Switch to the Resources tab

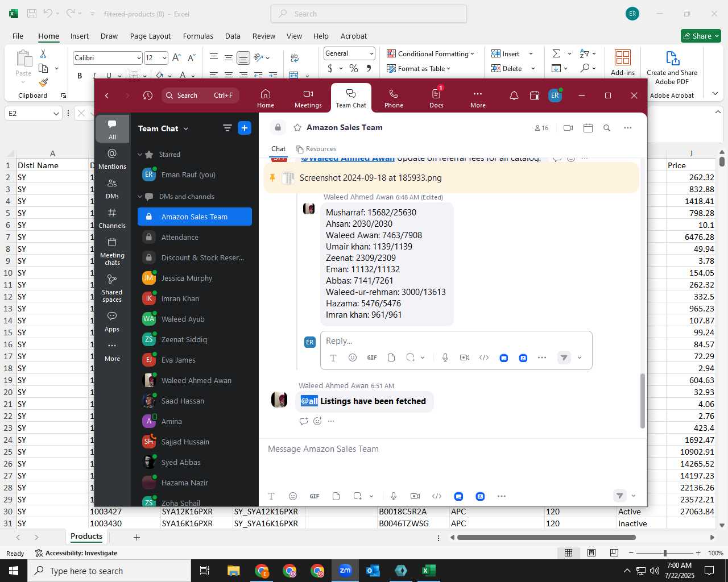[x=316, y=149]
